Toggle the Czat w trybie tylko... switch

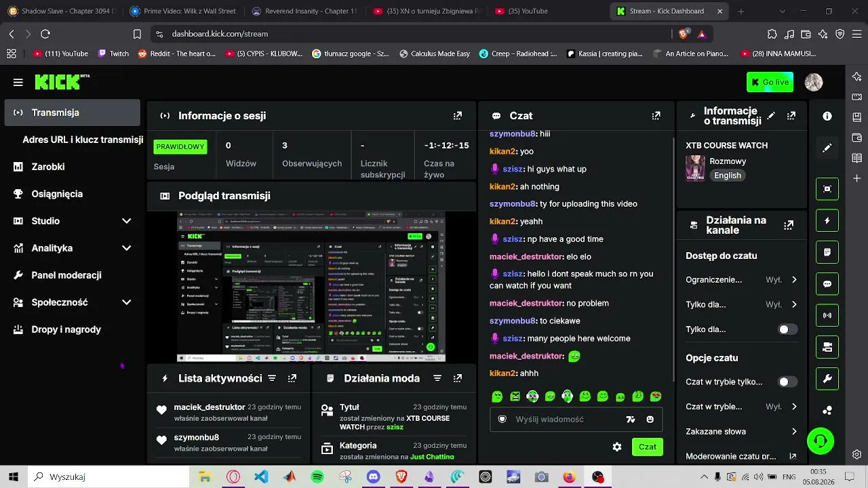pos(787,382)
